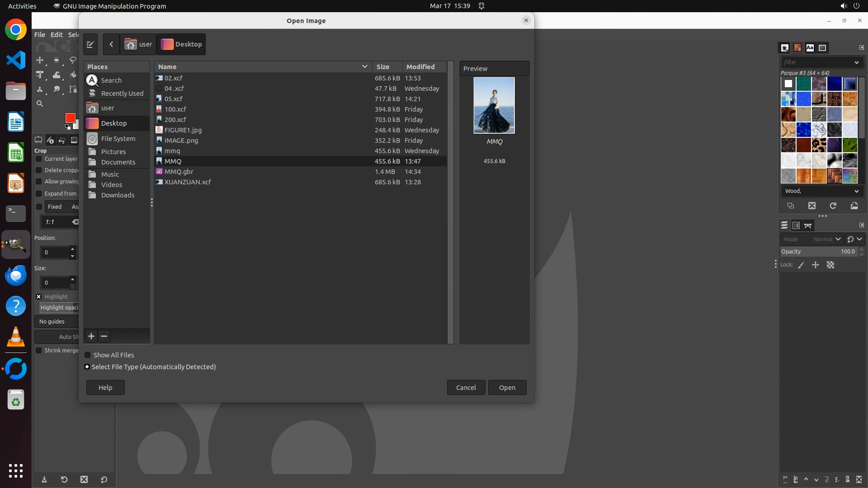Image resolution: width=868 pixels, height=488 pixels.
Task: Expand Select File Type section
Action: 87,367
